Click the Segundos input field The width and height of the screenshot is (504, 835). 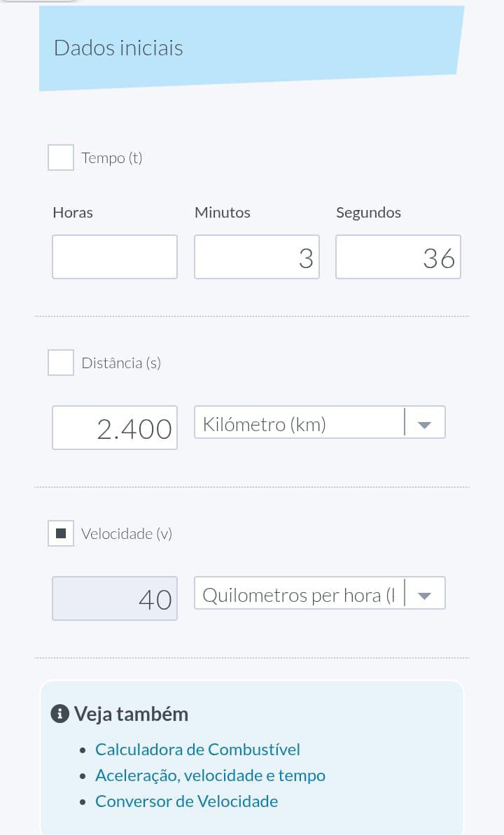398,257
